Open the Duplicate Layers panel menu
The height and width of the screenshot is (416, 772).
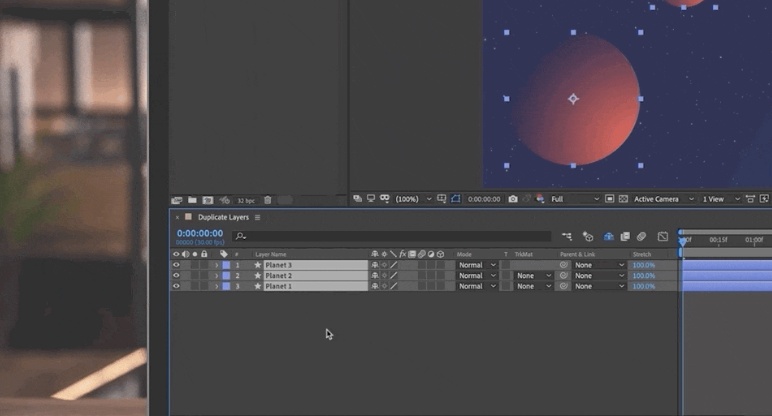(x=257, y=217)
